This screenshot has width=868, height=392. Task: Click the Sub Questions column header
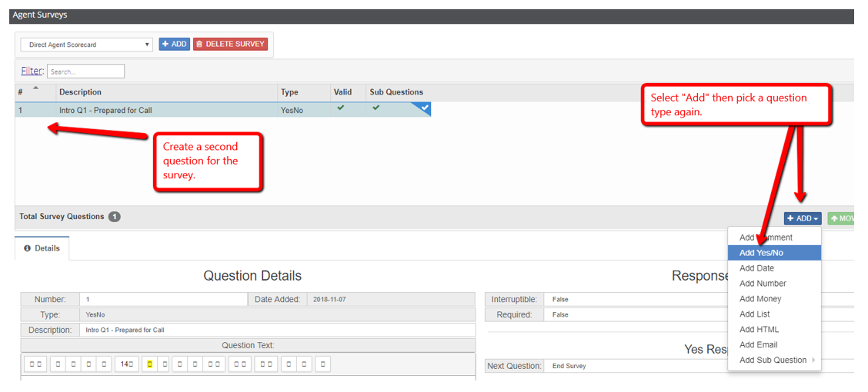tap(396, 92)
